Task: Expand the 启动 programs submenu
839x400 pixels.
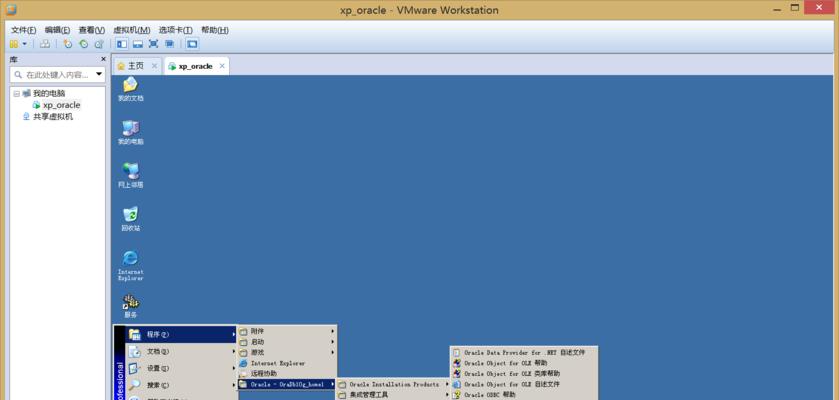Action: 287,342
